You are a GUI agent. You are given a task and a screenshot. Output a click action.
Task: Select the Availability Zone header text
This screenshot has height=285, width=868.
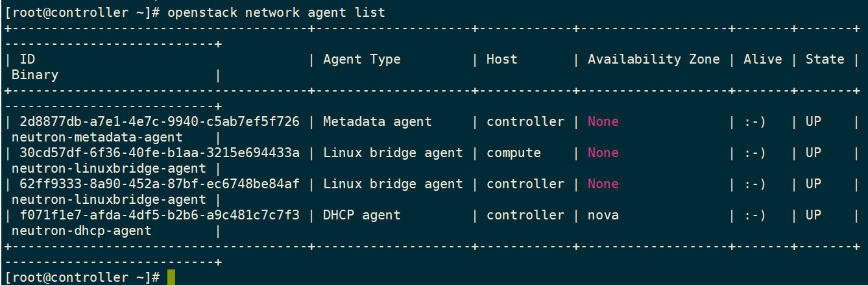[x=654, y=59]
